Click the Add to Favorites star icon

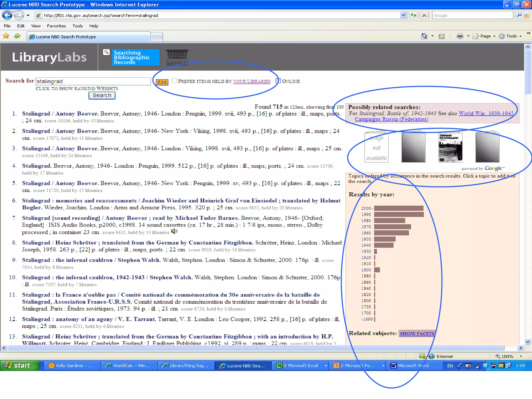17,36
